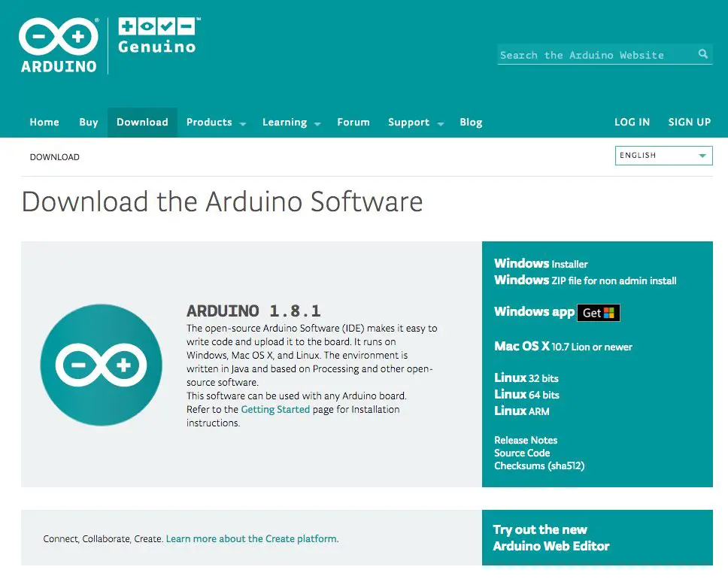Click the Download the Arduino Software heading
This screenshot has height=582, width=728.
pyautogui.click(x=223, y=202)
